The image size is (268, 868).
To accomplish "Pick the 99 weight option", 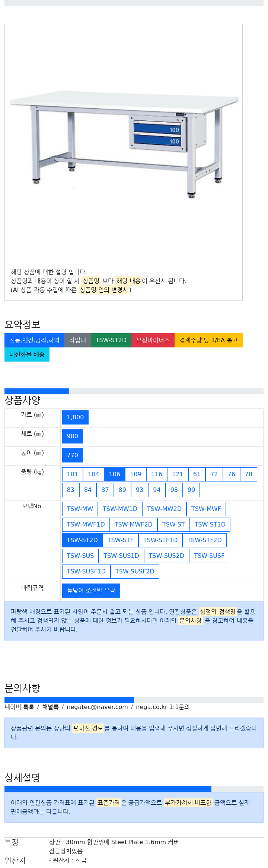I will tap(191, 490).
